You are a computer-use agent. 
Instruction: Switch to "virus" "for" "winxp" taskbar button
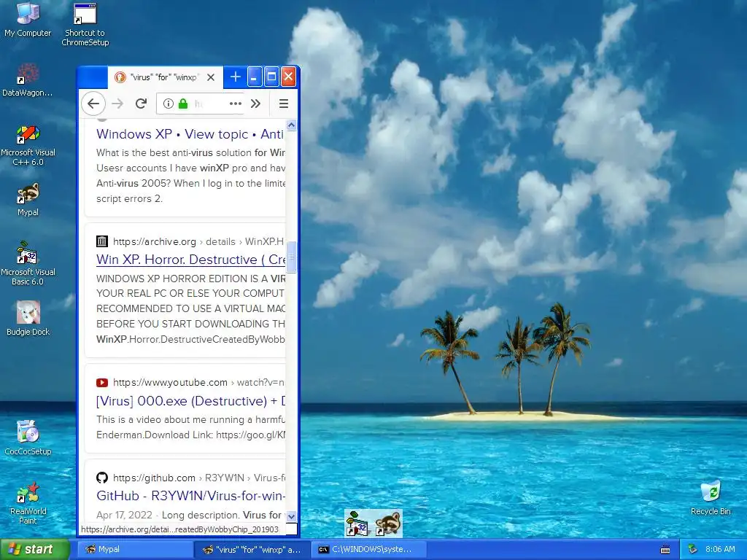[x=252, y=550]
